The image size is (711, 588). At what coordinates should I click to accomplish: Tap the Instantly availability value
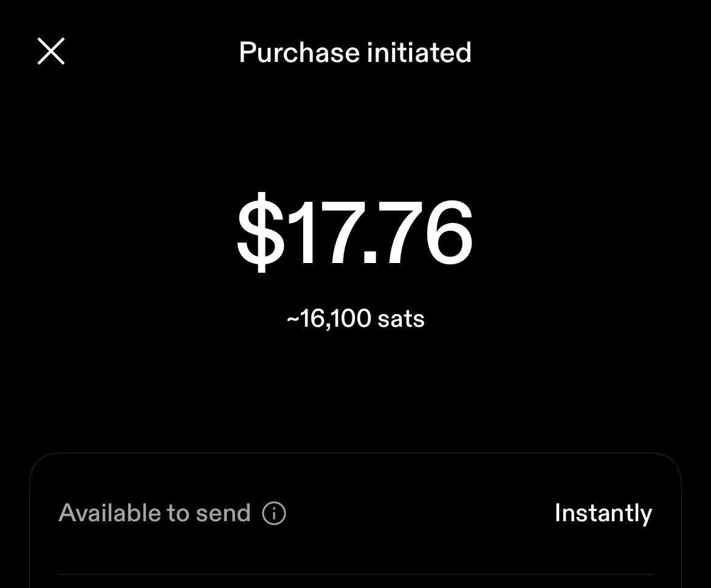click(603, 514)
